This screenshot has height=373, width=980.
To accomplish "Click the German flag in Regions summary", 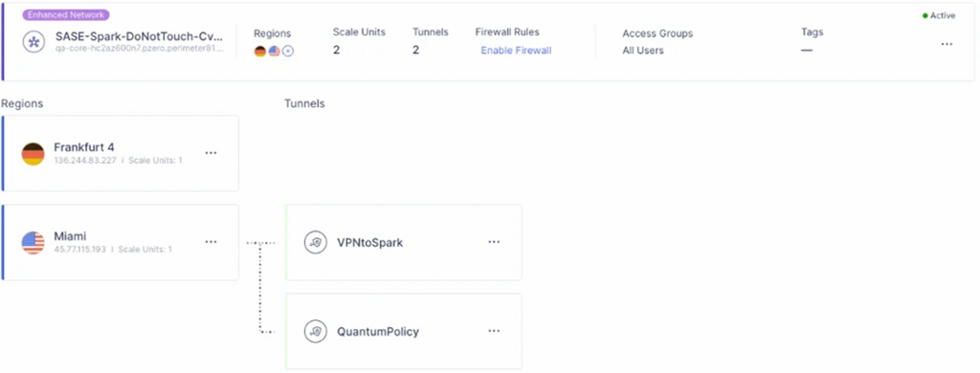I will pyautogui.click(x=260, y=52).
